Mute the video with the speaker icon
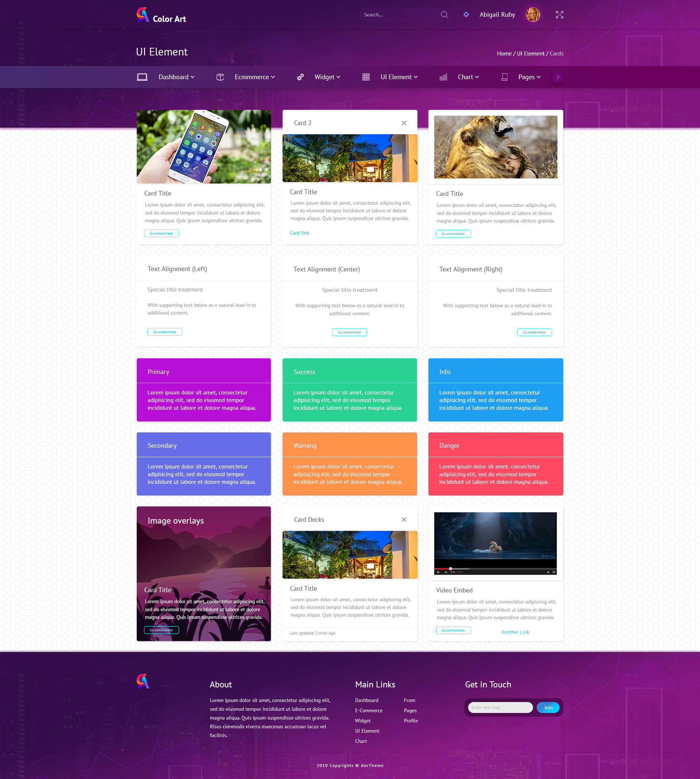Image resolution: width=700 pixels, height=779 pixels. 446,572
